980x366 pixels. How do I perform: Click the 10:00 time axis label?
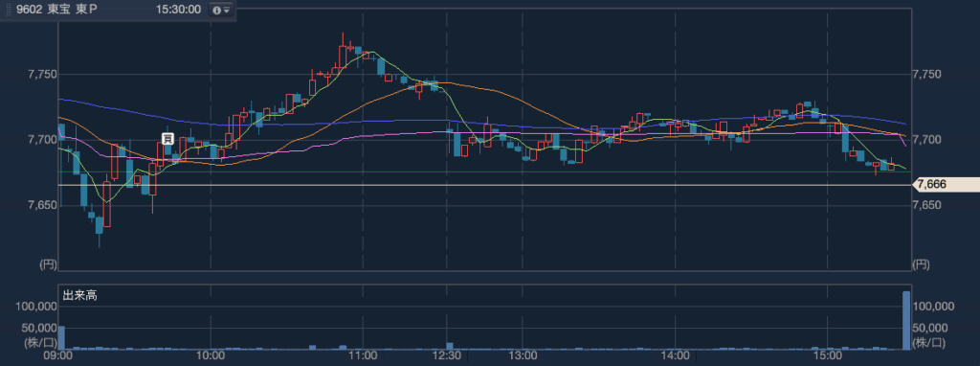tap(211, 356)
